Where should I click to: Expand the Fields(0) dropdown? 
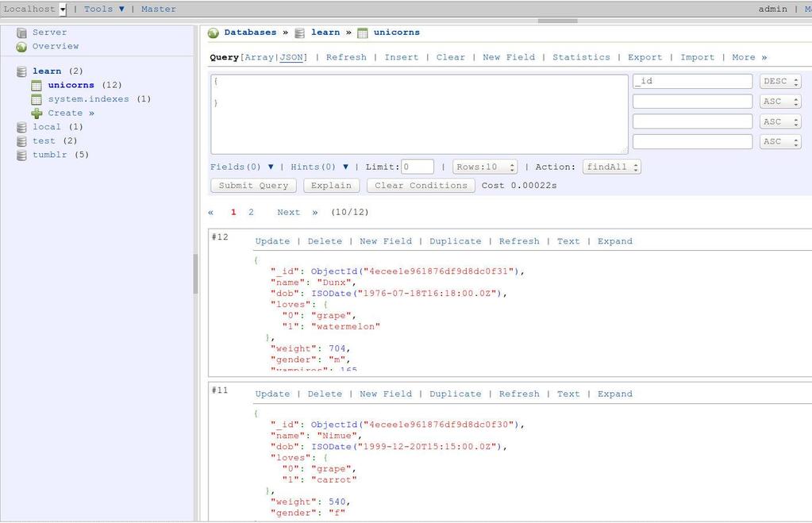tap(242, 167)
